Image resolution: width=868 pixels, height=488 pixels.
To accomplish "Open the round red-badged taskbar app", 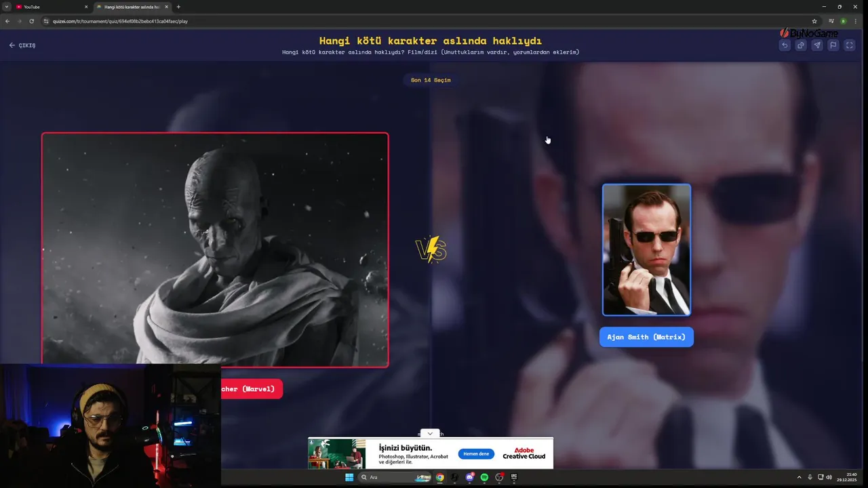I will tap(499, 477).
